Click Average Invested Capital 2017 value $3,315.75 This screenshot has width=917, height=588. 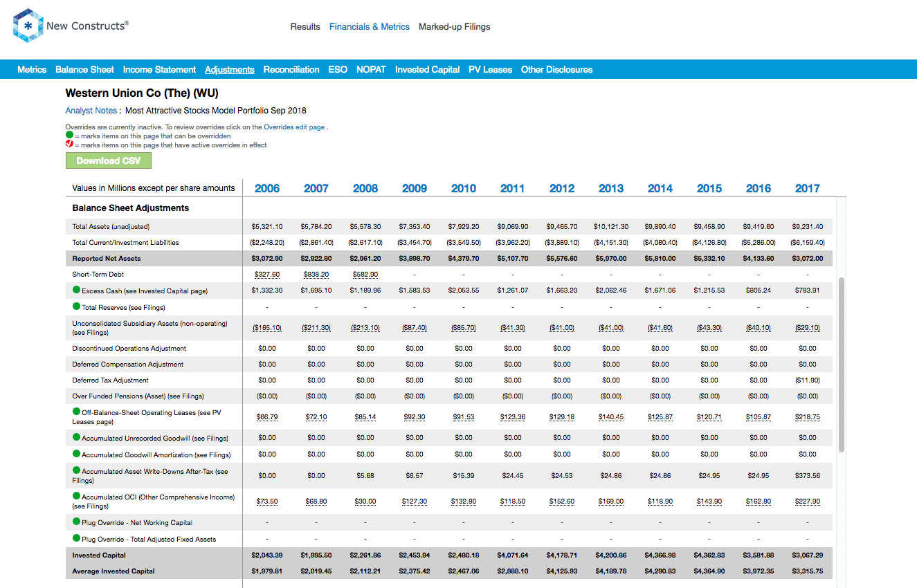coord(808,571)
